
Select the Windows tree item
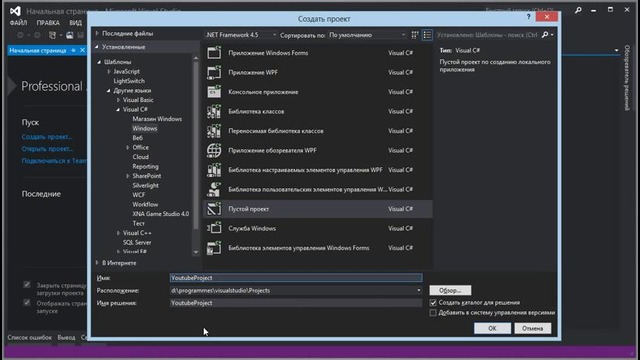(144, 128)
